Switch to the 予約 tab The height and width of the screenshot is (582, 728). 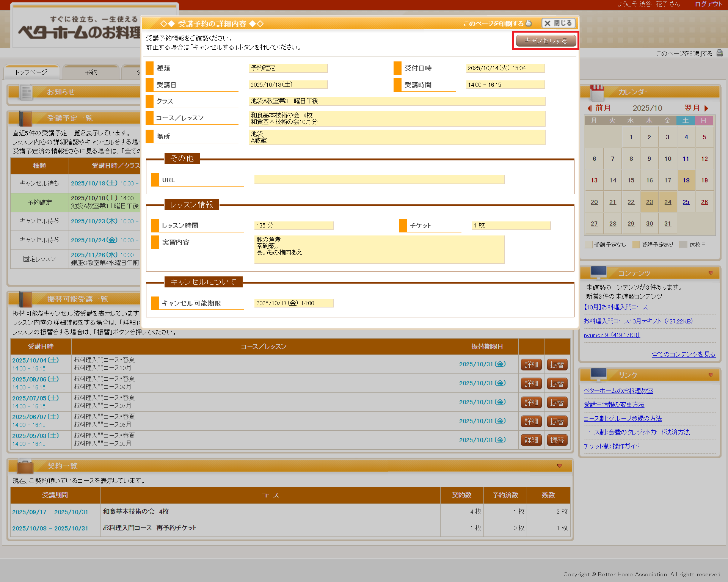[91, 72]
